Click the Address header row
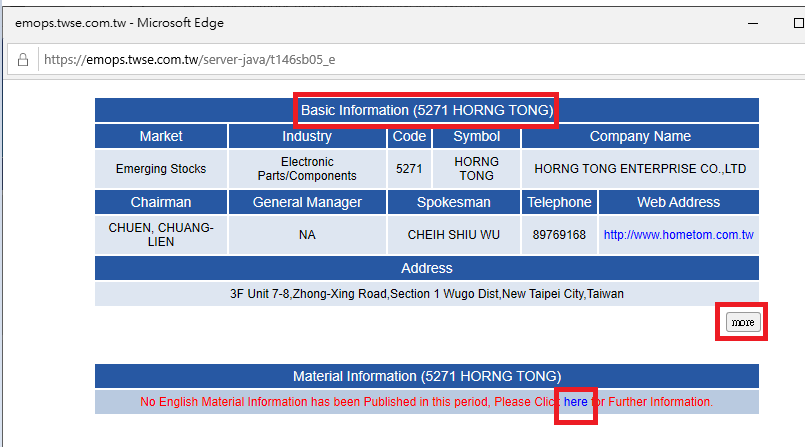Screen dimensions: 805x447 pos(427,268)
